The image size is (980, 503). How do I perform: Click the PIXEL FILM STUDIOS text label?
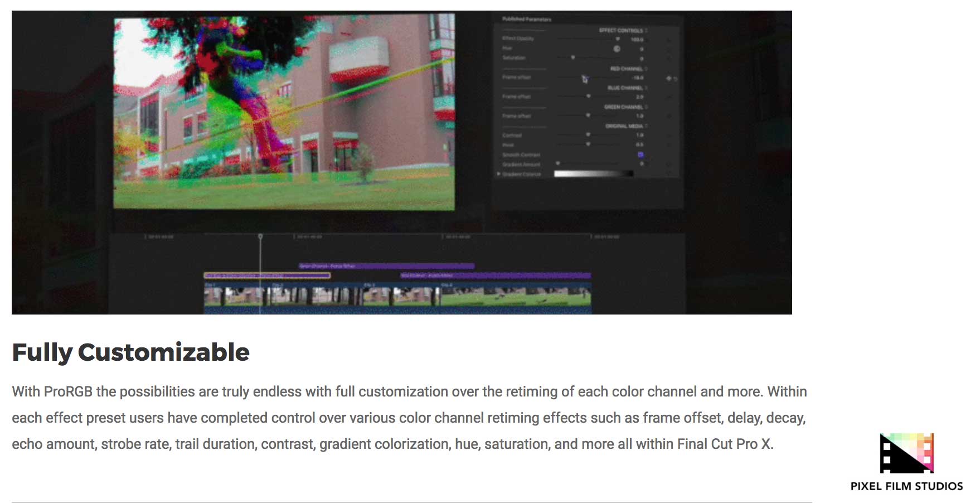pyautogui.click(x=906, y=486)
